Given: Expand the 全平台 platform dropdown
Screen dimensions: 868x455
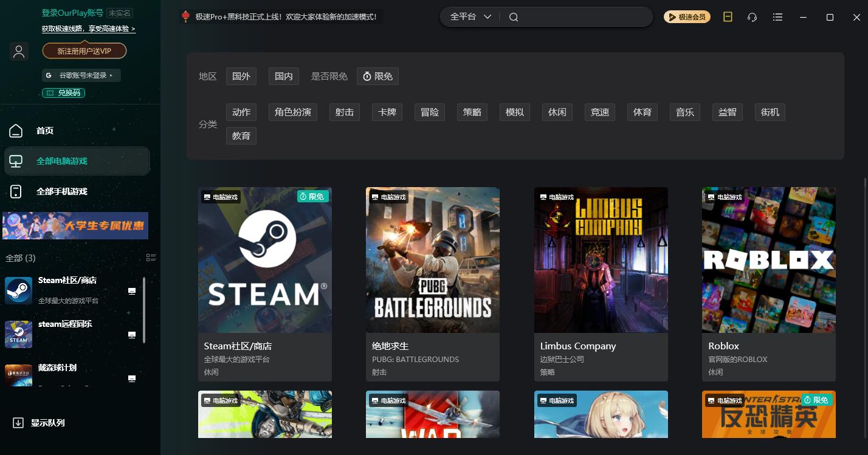Looking at the screenshot, I should point(470,17).
